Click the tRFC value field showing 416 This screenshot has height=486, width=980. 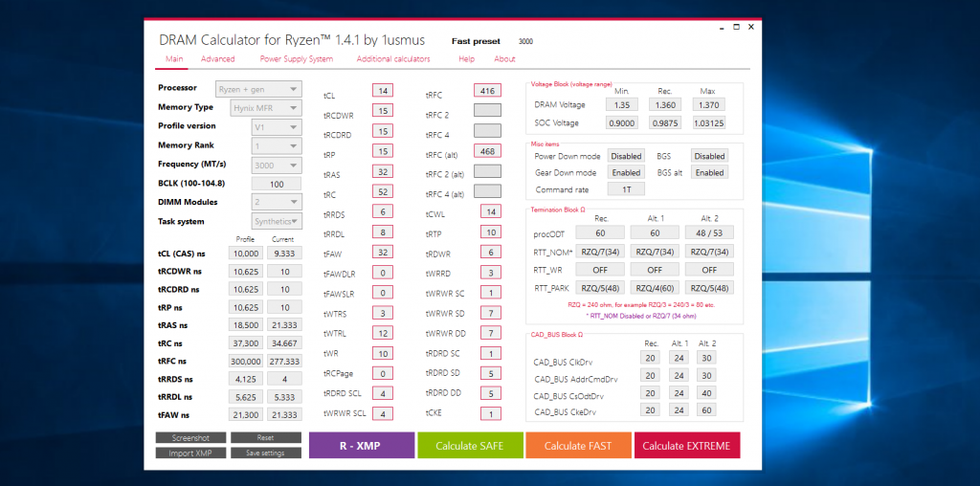pyautogui.click(x=487, y=91)
